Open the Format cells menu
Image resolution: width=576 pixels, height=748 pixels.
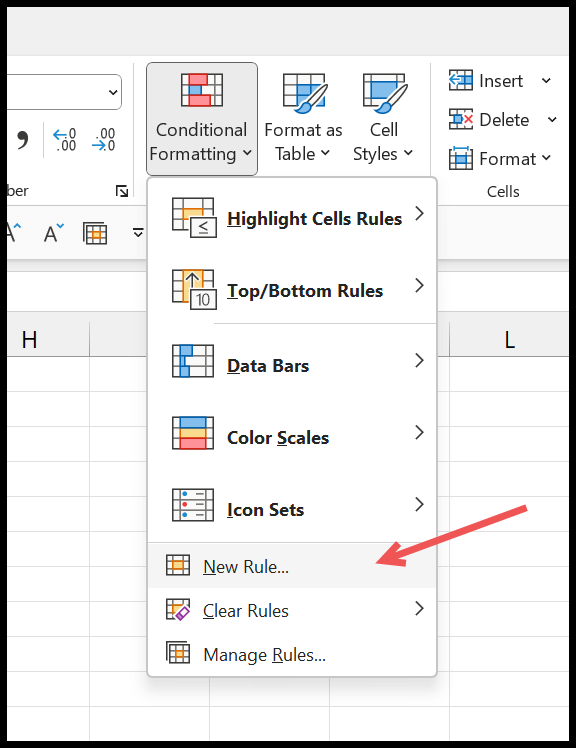501,158
